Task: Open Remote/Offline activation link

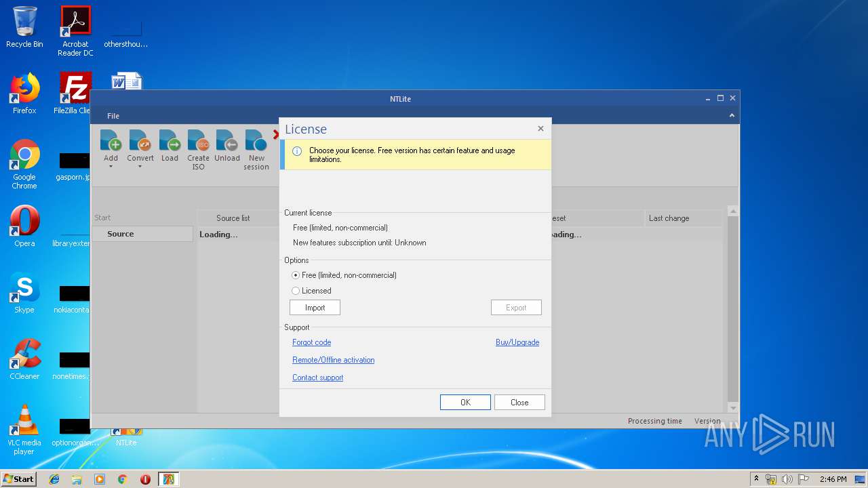Action: pyautogui.click(x=333, y=360)
